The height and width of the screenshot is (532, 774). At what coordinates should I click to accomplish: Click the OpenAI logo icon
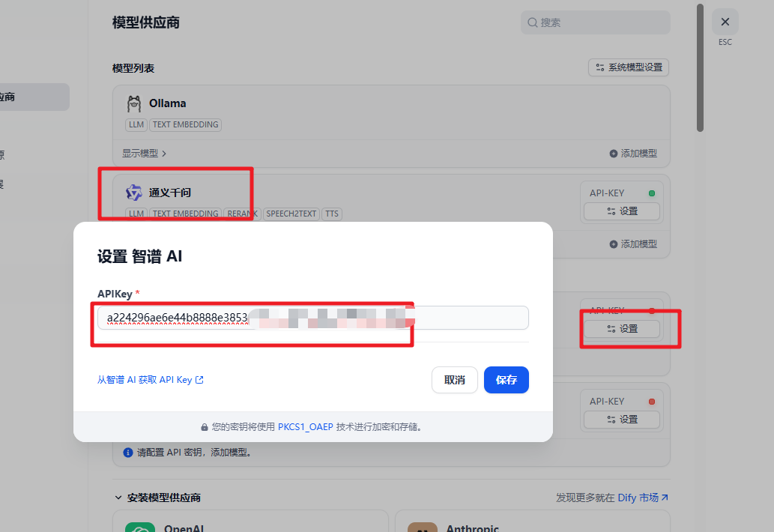point(140,527)
